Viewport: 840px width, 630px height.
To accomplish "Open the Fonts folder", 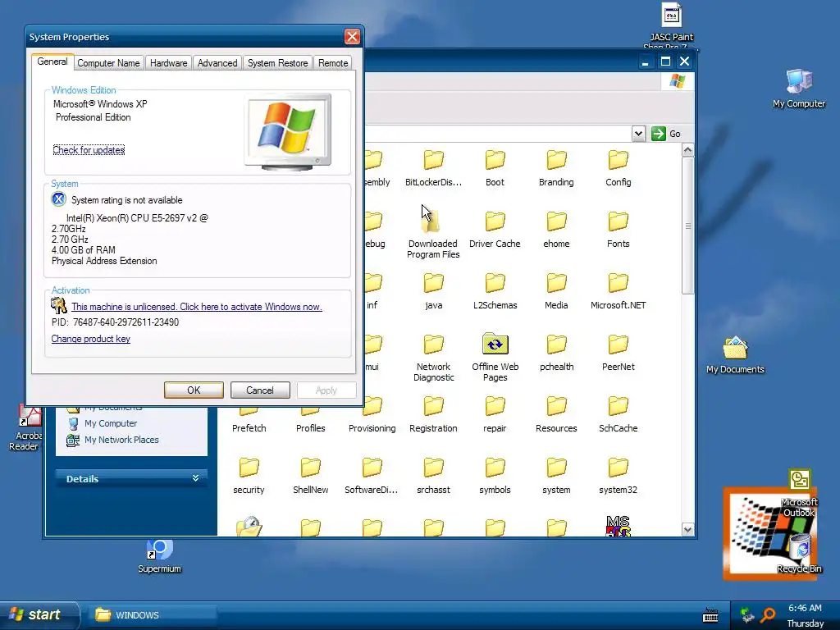I will pos(618,230).
